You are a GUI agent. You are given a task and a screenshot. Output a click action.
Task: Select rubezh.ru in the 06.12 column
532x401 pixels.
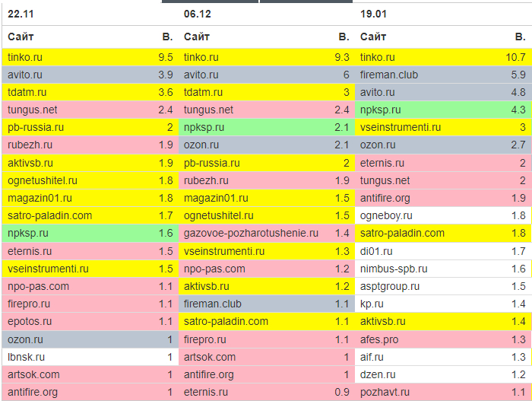pos(206,180)
